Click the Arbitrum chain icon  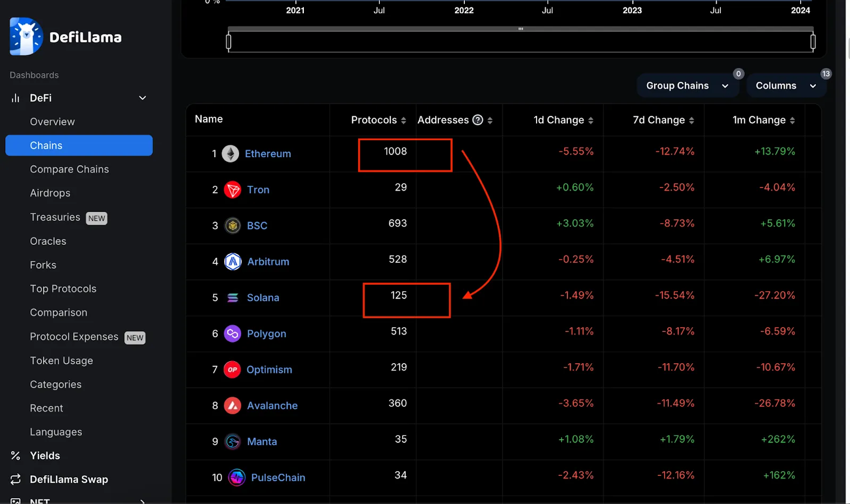pos(233,262)
